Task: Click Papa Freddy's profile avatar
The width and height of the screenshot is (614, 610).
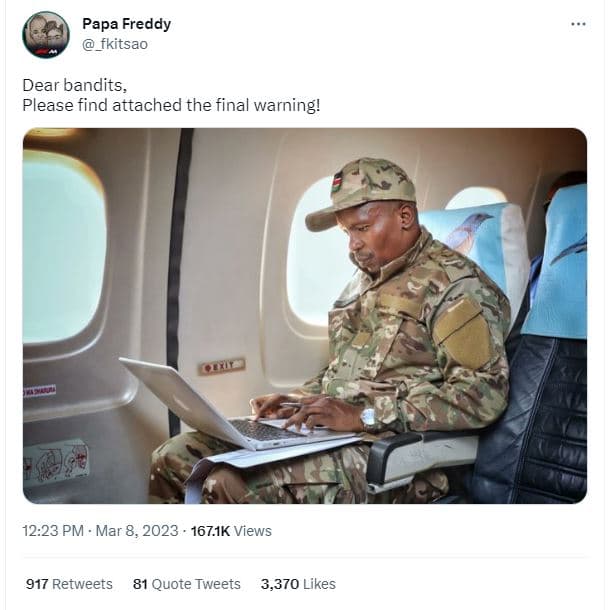Action: [46, 35]
